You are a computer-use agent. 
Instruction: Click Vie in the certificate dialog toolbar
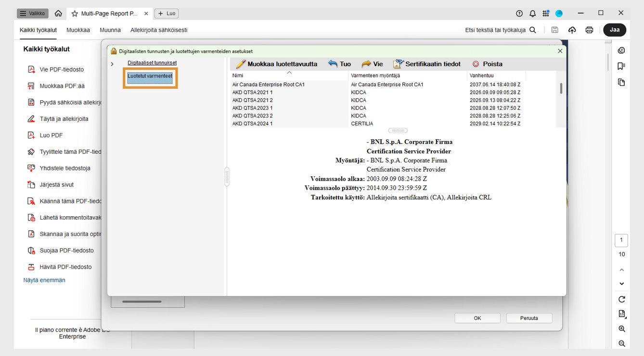[373, 64]
